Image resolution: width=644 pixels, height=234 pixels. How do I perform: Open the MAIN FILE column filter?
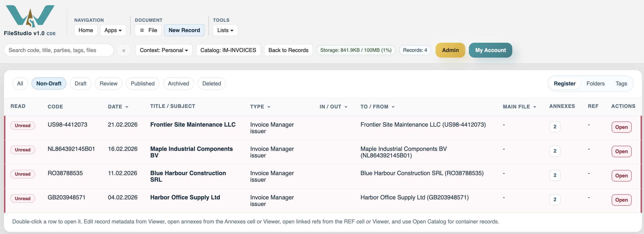[535, 107]
